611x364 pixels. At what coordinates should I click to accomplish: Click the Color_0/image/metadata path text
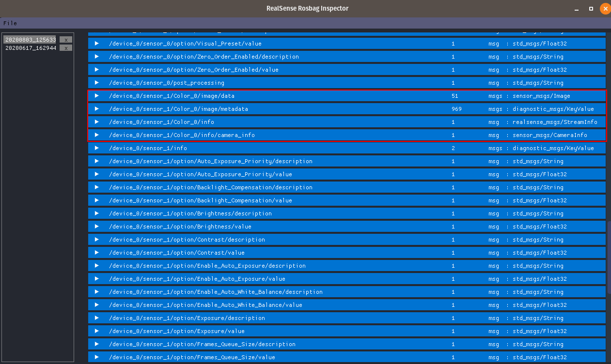pos(179,109)
